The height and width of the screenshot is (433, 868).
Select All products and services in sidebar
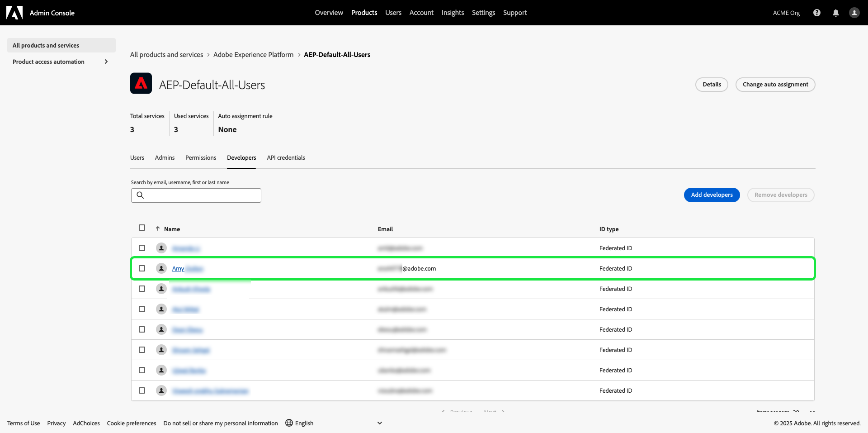[x=61, y=45]
